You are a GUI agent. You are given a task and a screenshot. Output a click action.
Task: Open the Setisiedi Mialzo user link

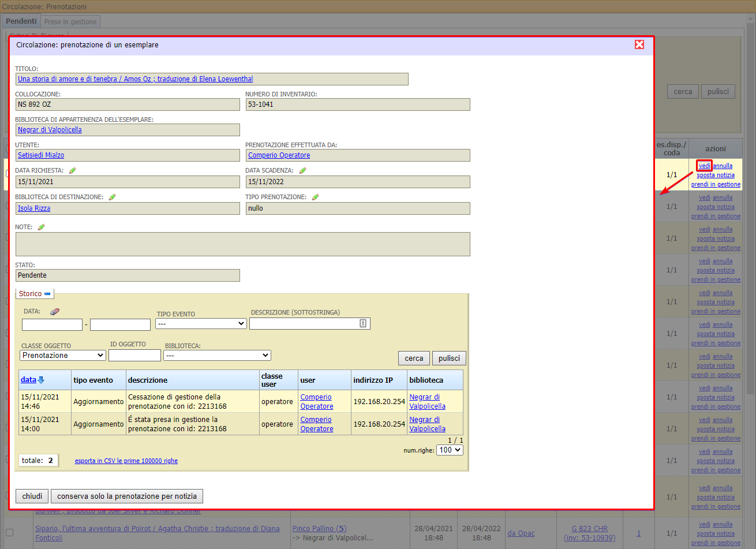click(x=41, y=155)
